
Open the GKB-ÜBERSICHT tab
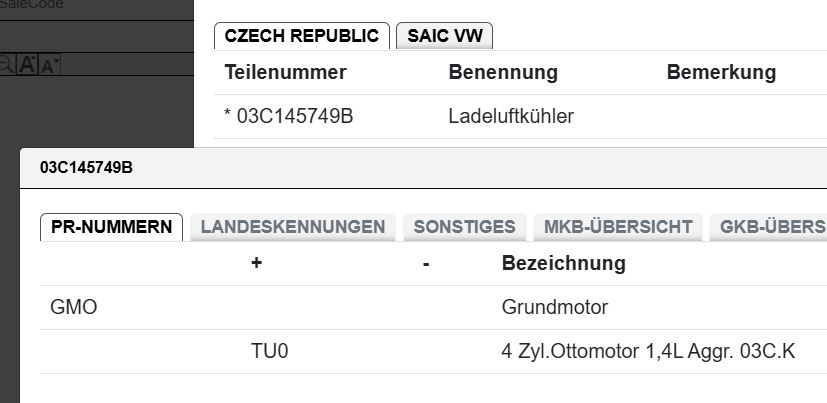click(770, 227)
